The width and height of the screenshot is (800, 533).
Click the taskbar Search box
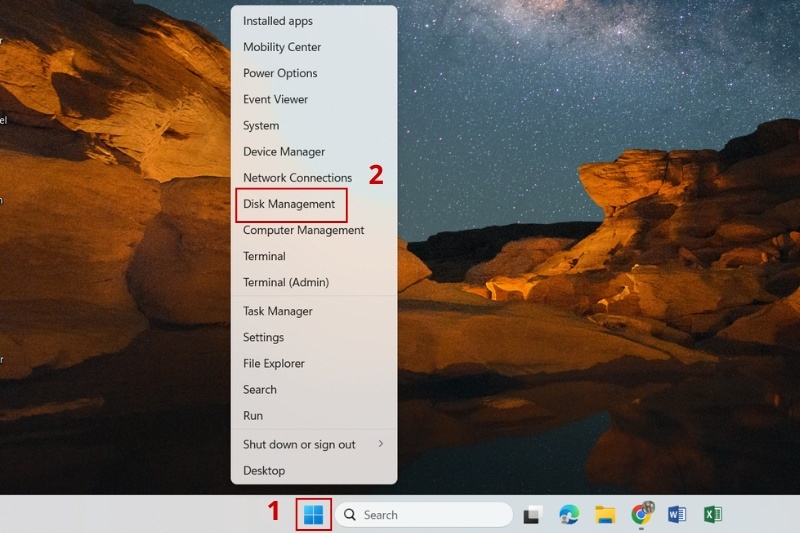(x=424, y=515)
